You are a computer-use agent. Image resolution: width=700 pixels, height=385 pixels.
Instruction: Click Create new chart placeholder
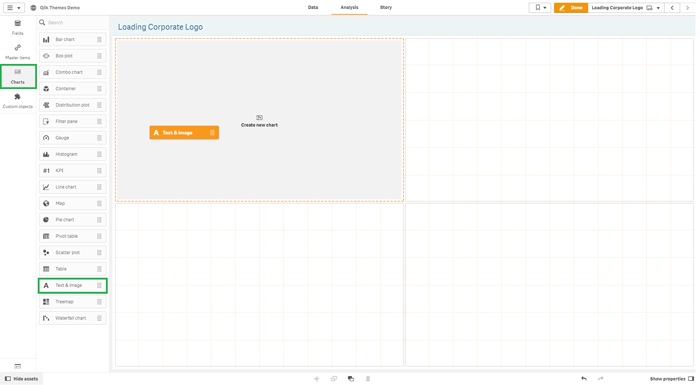259,121
